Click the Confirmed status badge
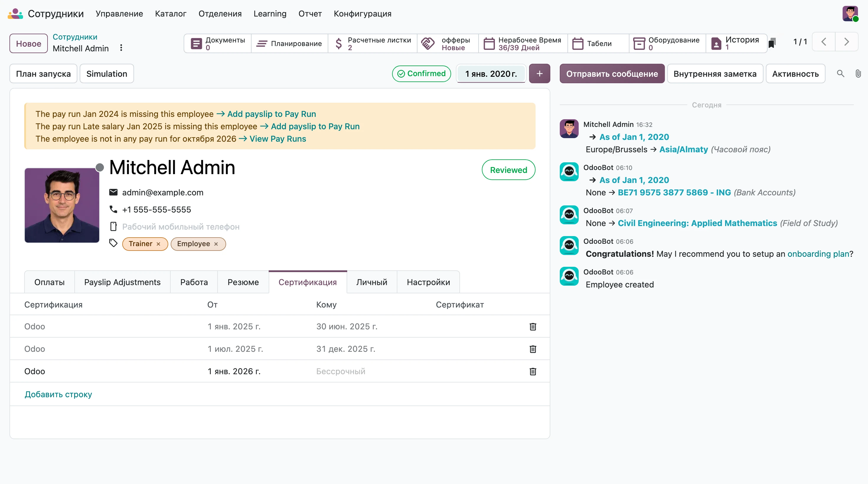The image size is (868, 484). point(422,73)
